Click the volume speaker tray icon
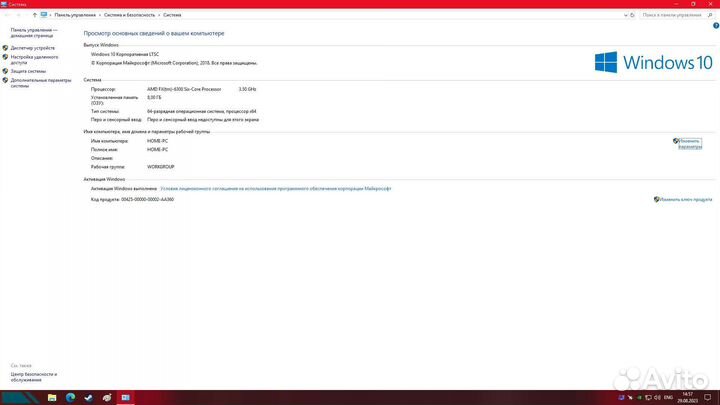 coord(657,398)
